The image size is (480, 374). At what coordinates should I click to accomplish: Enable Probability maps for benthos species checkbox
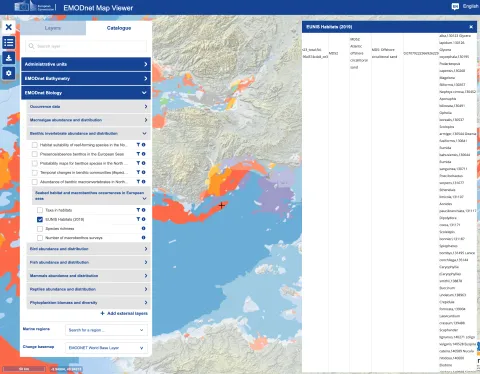click(35, 163)
